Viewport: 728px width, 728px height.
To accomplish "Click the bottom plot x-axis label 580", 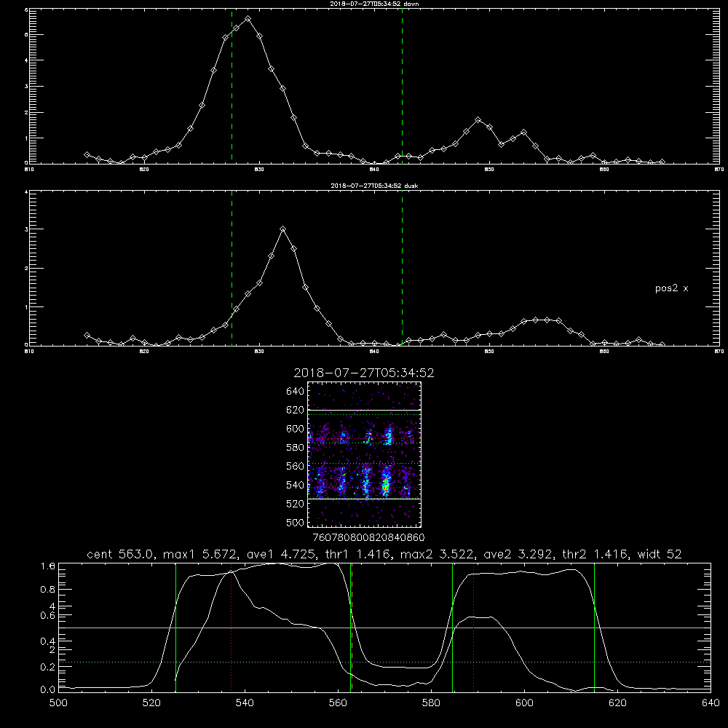I will pyautogui.click(x=431, y=703).
